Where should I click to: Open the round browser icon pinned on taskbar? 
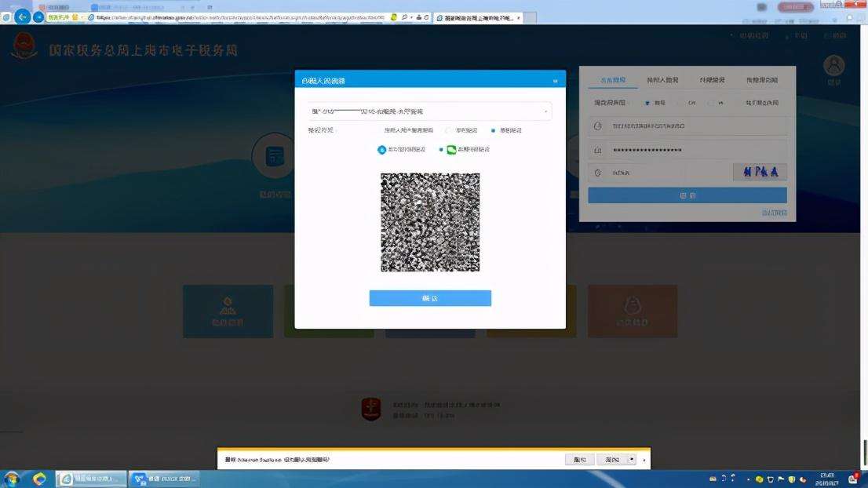(x=38, y=479)
